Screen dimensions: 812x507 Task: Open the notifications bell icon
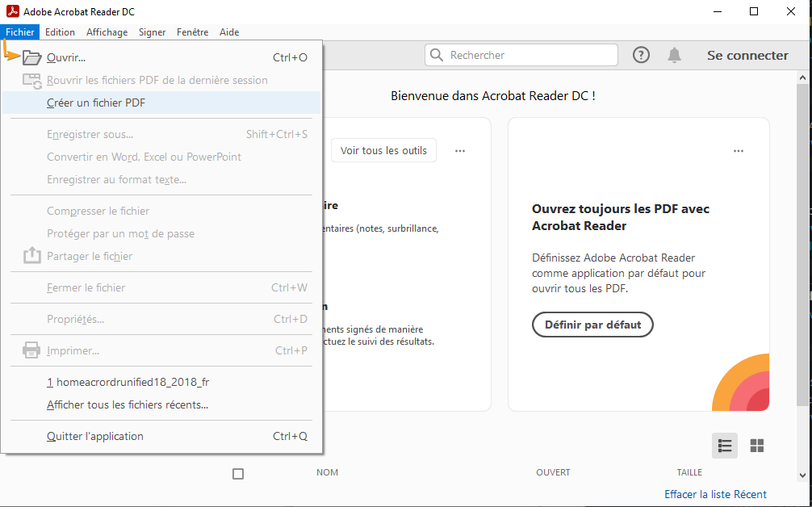[674, 55]
